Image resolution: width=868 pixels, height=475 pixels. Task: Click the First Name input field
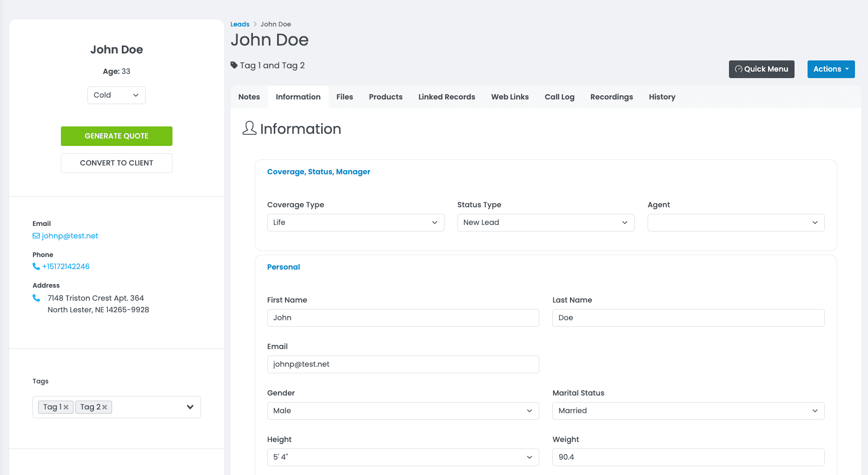point(403,318)
